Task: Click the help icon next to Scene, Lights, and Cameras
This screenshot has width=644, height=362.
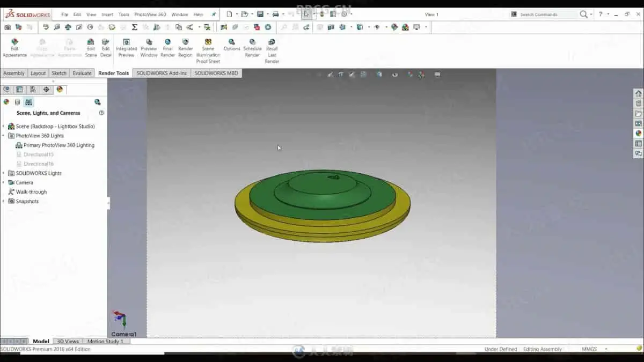Action: click(101, 113)
